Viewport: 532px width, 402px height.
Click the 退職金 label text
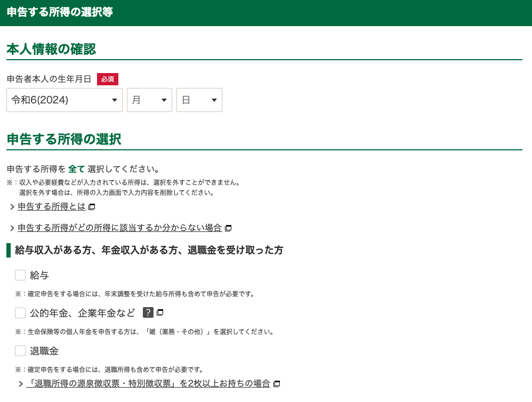[x=44, y=351]
